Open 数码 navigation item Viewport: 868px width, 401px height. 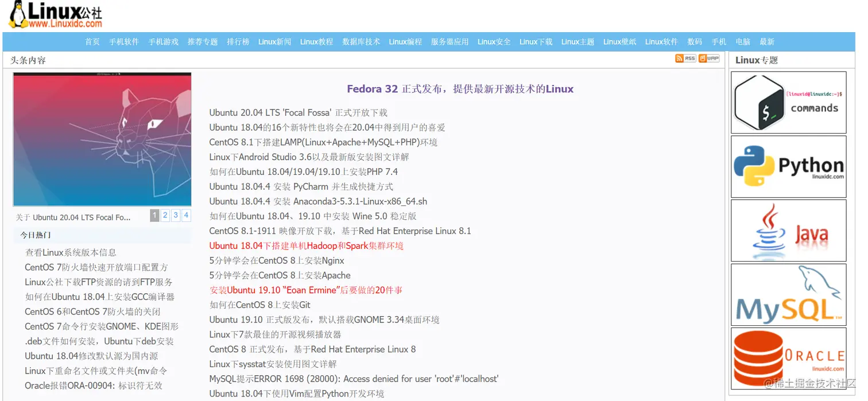(695, 42)
